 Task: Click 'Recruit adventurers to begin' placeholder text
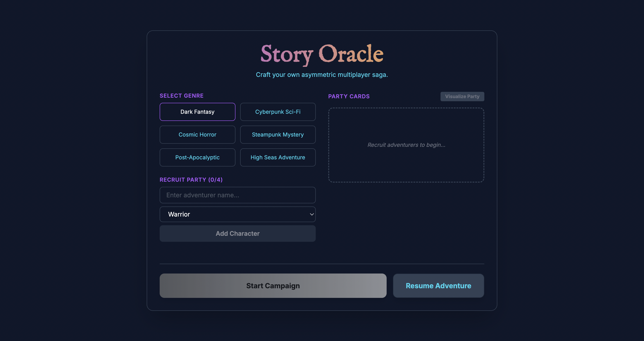coord(406,145)
